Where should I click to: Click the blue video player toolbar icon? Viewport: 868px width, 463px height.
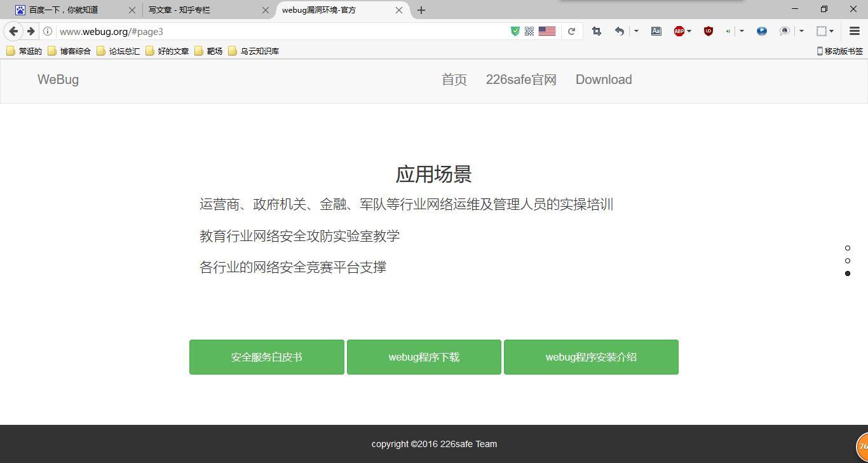coord(761,31)
